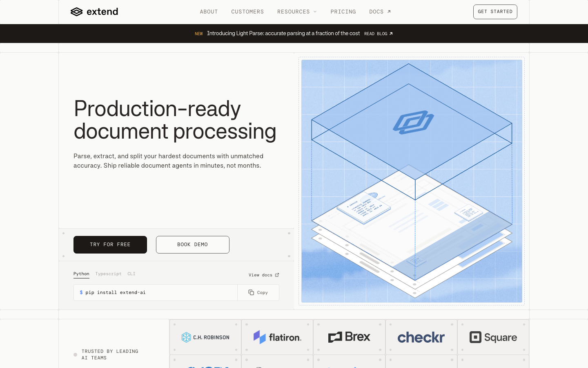Open the CUSTOMERS page
This screenshot has width=588, height=368.
coord(247,12)
